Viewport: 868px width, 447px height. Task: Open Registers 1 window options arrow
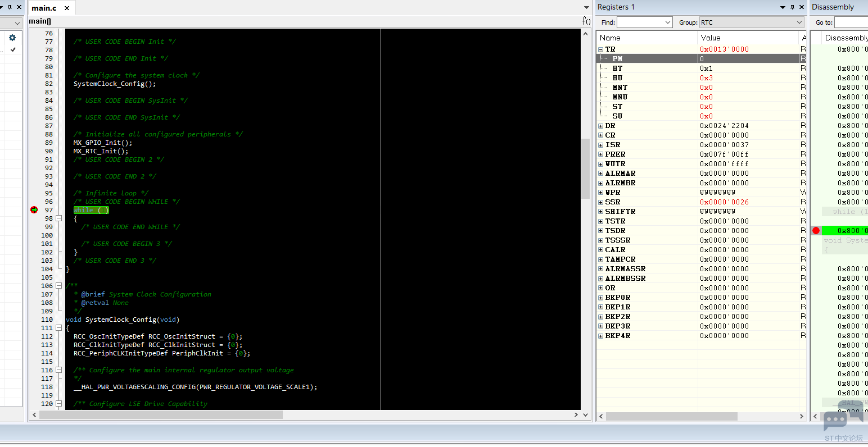(783, 7)
